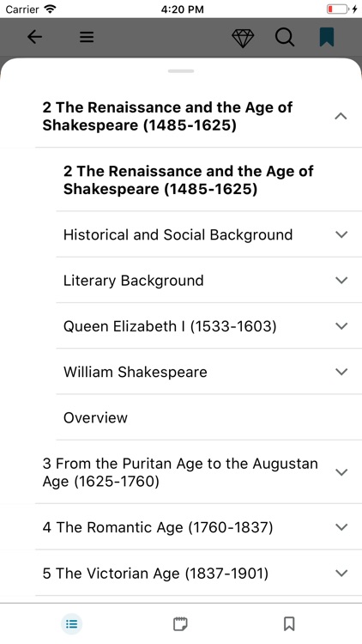Expand the Literary Background section

pos(341,280)
